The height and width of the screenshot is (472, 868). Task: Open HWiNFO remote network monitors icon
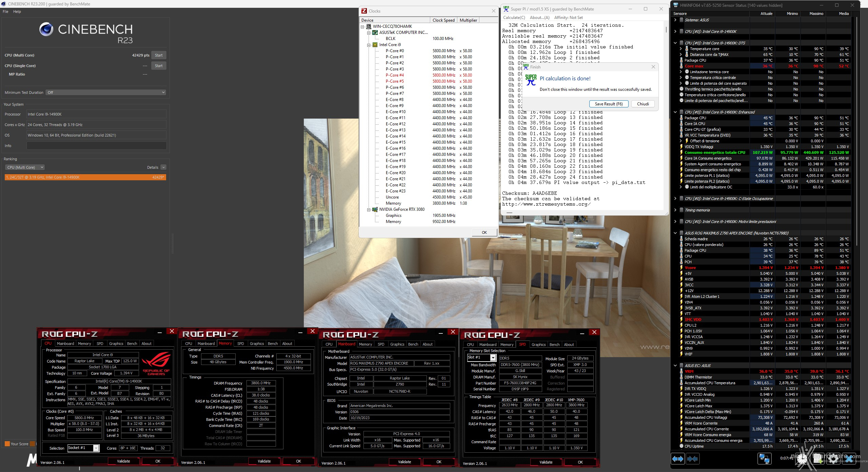(x=764, y=459)
